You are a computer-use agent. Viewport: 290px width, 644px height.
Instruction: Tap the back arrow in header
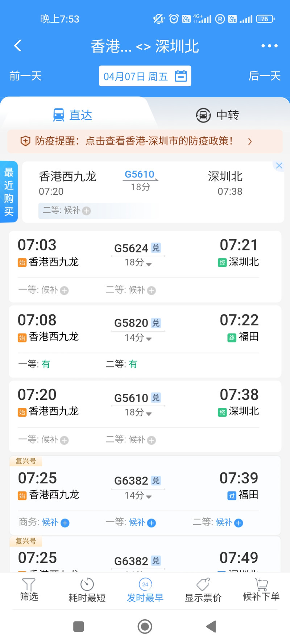coord(18,46)
